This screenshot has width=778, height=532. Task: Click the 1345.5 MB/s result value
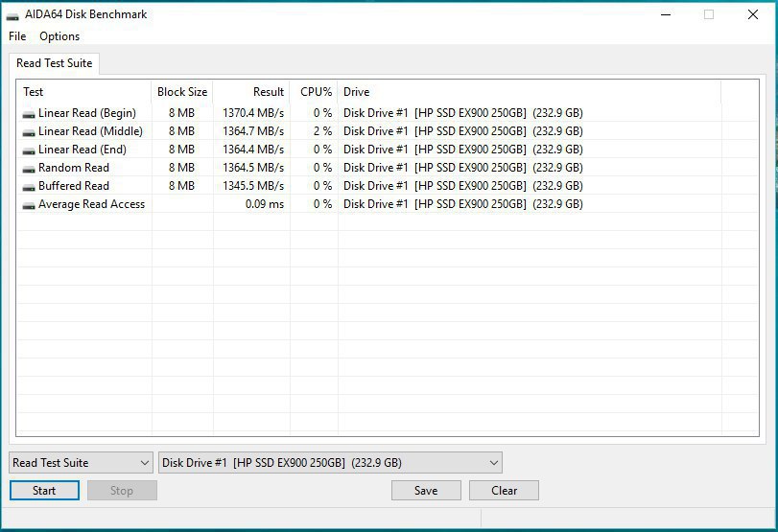(x=253, y=186)
